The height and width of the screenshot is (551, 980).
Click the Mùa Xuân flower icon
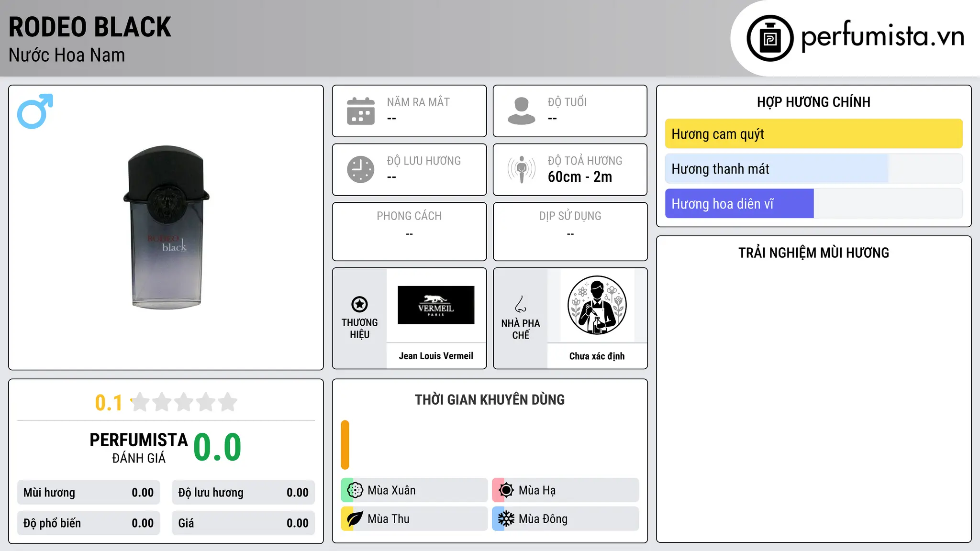coord(355,490)
